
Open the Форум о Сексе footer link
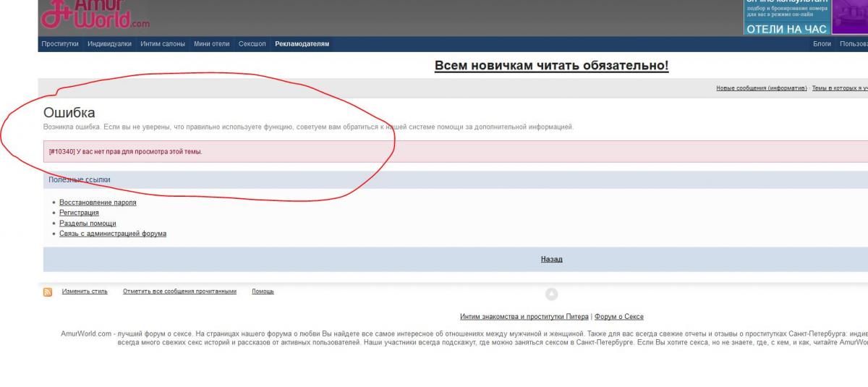tap(618, 317)
